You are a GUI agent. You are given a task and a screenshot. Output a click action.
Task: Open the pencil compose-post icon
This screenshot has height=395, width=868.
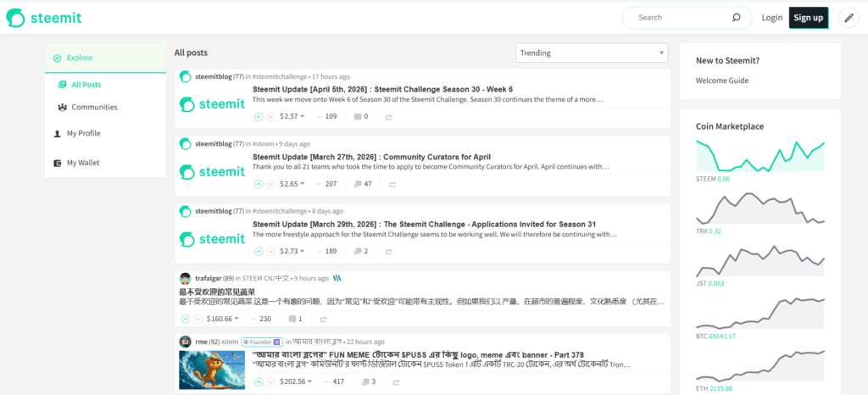pyautogui.click(x=849, y=18)
